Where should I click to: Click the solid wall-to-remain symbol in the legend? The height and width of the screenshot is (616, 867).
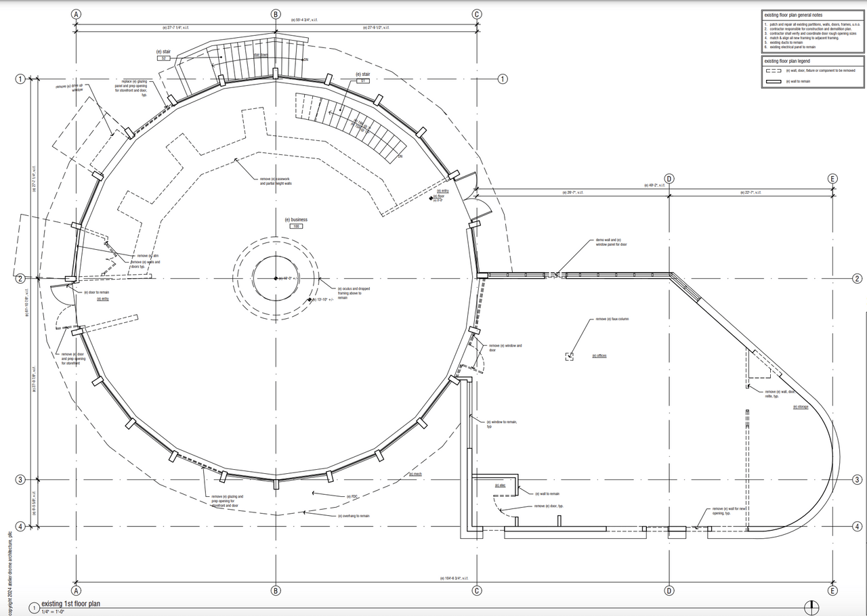pyautogui.click(x=773, y=81)
